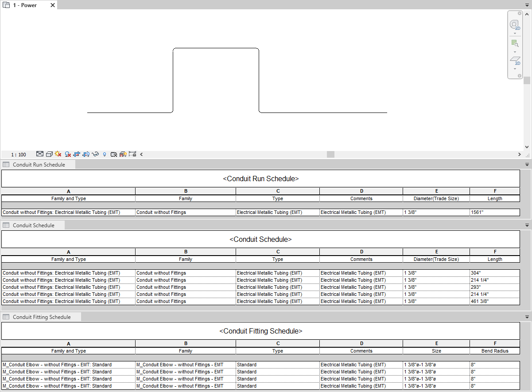Activate the Pan 2D navigation tool
This screenshot has width=532, height=392.
click(515, 59)
